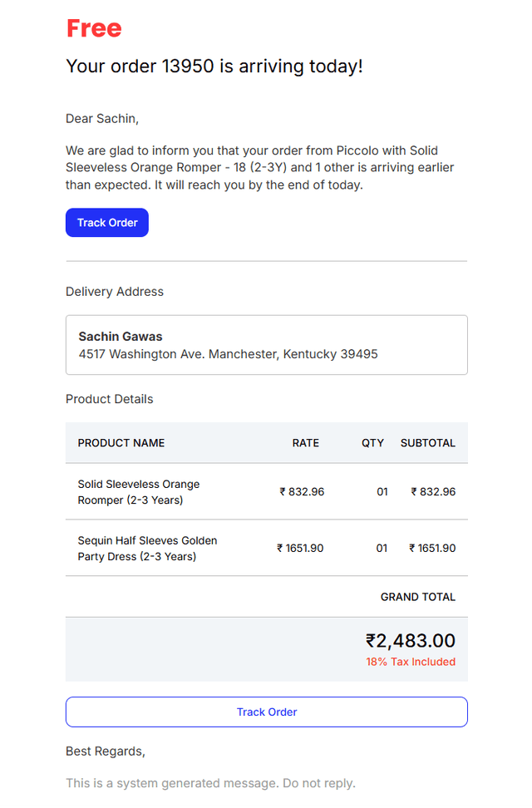Click the Product Details section label
Viewport: 532px width, 808px height.
109,399
